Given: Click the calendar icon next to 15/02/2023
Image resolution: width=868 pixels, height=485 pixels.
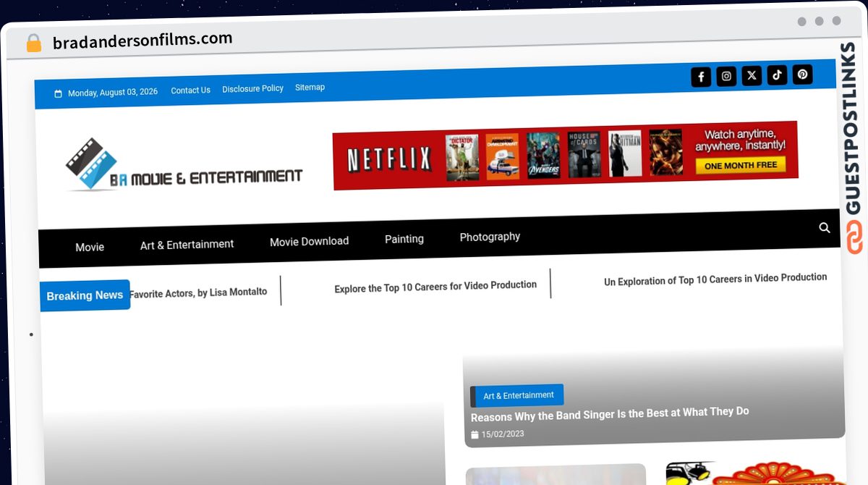Looking at the screenshot, I should (x=475, y=435).
